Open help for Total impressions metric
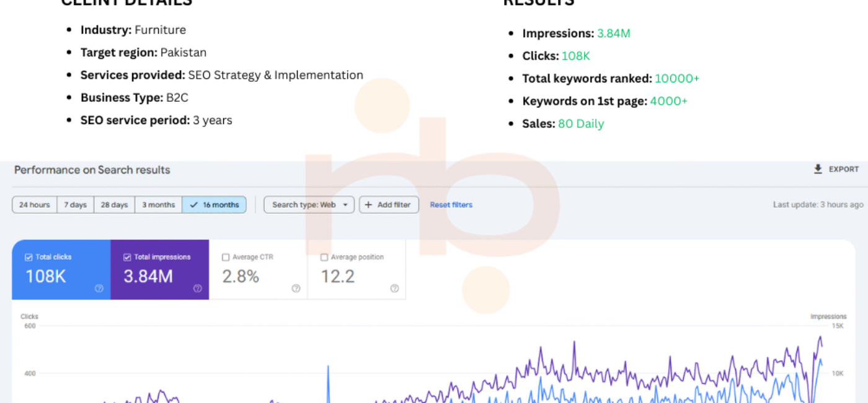 pyautogui.click(x=198, y=288)
